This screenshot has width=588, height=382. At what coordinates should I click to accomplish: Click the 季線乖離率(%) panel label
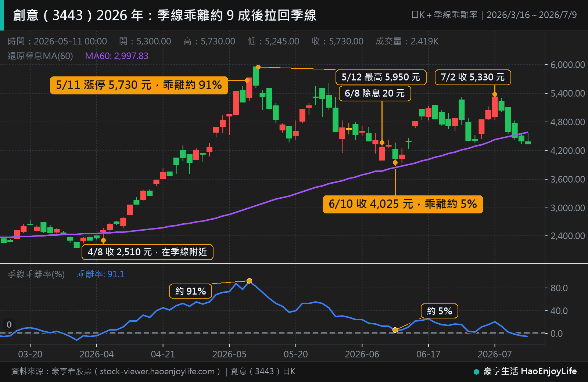pos(36,274)
